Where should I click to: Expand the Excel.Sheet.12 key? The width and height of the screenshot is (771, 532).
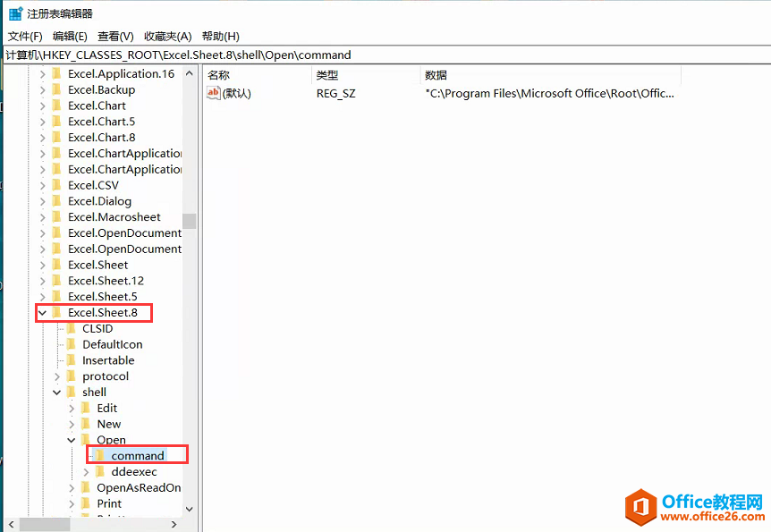click(42, 281)
